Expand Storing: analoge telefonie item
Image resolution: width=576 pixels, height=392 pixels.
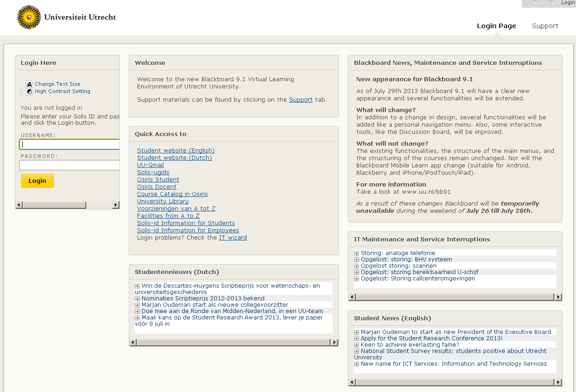coord(356,253)
